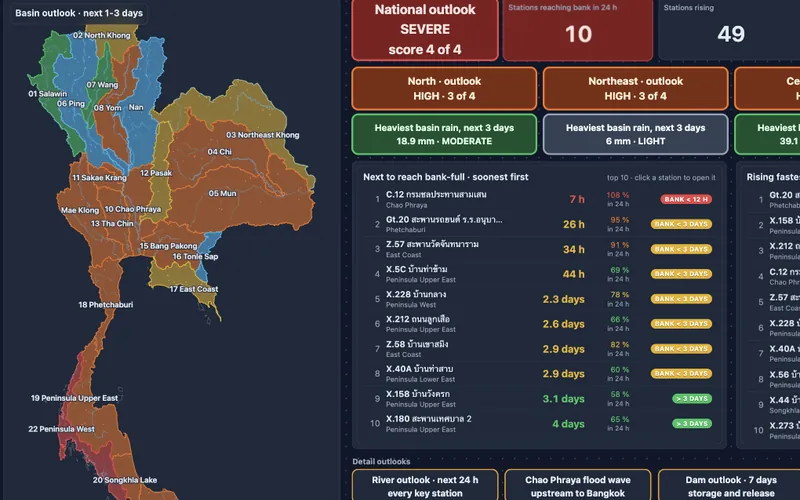Select 19 Peninsula Upper East basin on map
Image resolution: width=800 pixels, height=500 pixels.
(x=74, y=398)
